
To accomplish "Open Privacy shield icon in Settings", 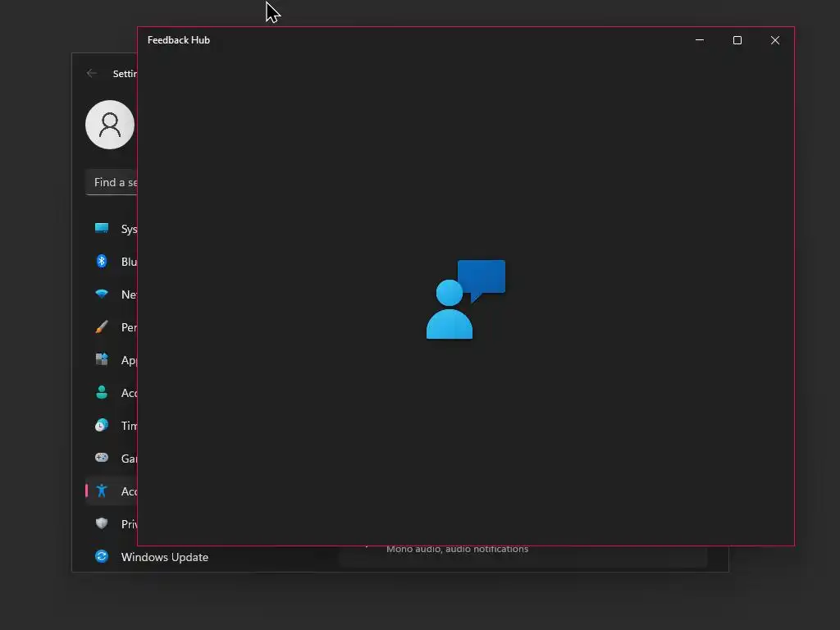I will [x=101, y=523].
